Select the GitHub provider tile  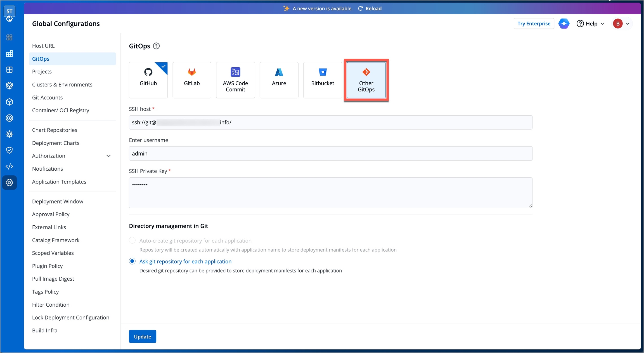click(x=148, y=80)
